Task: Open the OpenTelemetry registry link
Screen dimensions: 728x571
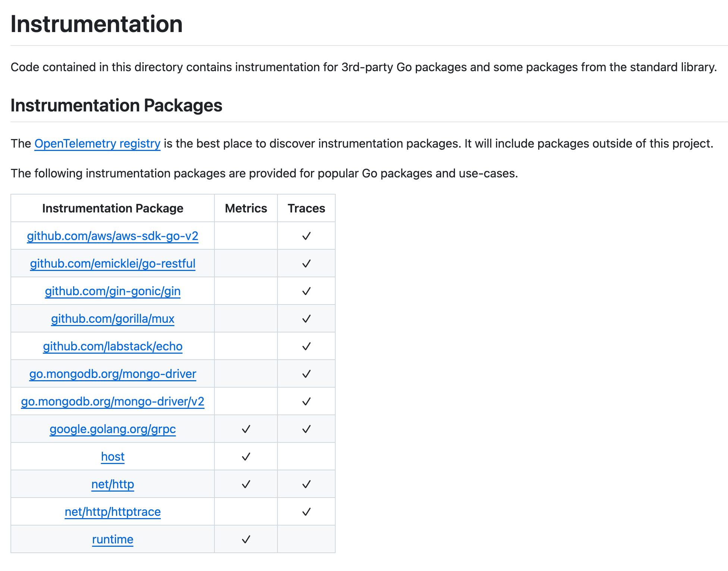Action: (97, 143)
